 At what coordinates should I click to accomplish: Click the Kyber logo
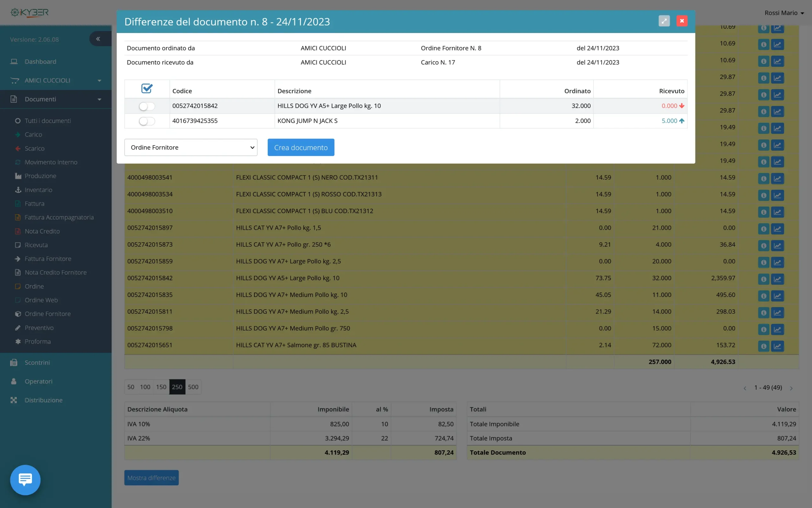coord(29,13)
